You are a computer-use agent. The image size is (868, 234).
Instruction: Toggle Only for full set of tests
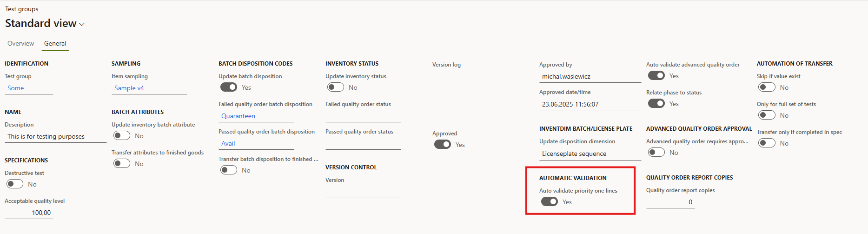tap(767, 115)
